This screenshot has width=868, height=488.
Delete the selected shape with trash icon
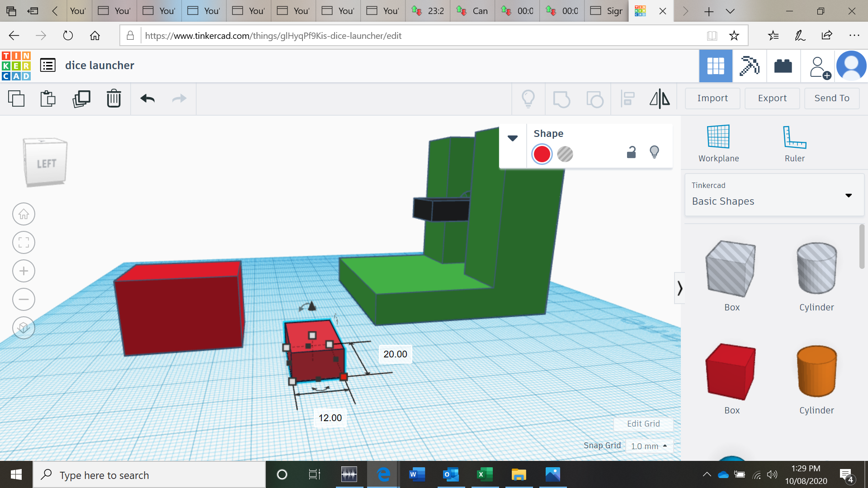114,99
